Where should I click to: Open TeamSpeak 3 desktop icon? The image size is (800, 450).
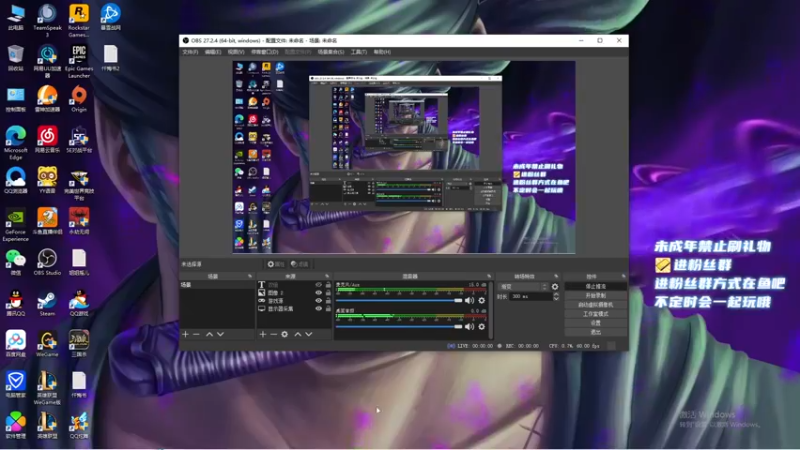click(x=47, y=19)
